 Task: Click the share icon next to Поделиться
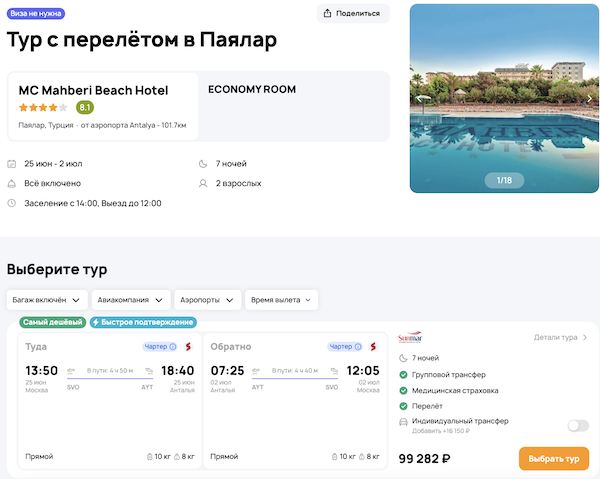click(330, 13)
